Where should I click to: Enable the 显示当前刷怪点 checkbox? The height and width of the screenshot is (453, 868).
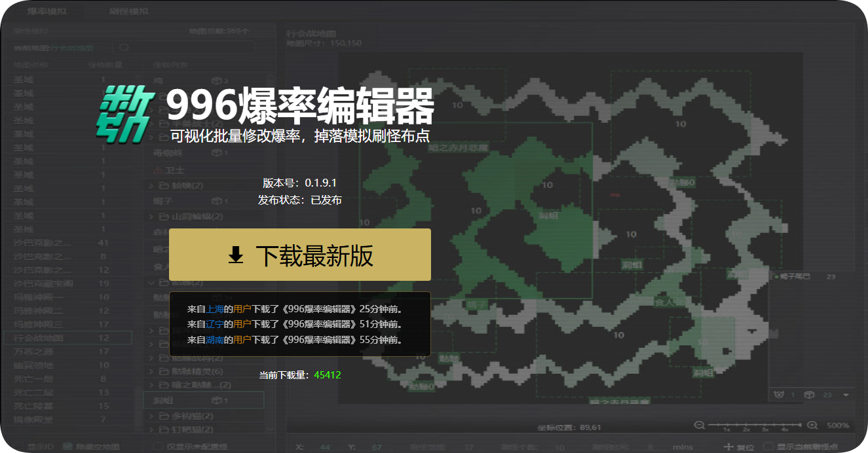[768, 446]
